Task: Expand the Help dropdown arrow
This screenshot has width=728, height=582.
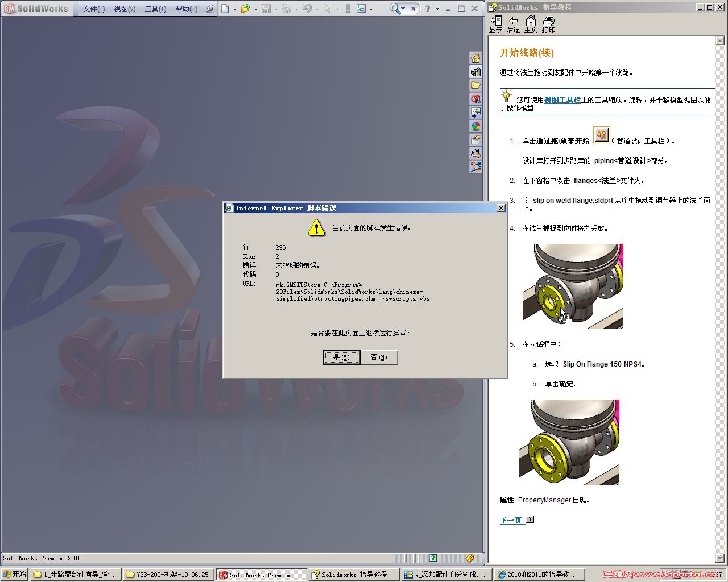Action: click(x=437, y=9)
